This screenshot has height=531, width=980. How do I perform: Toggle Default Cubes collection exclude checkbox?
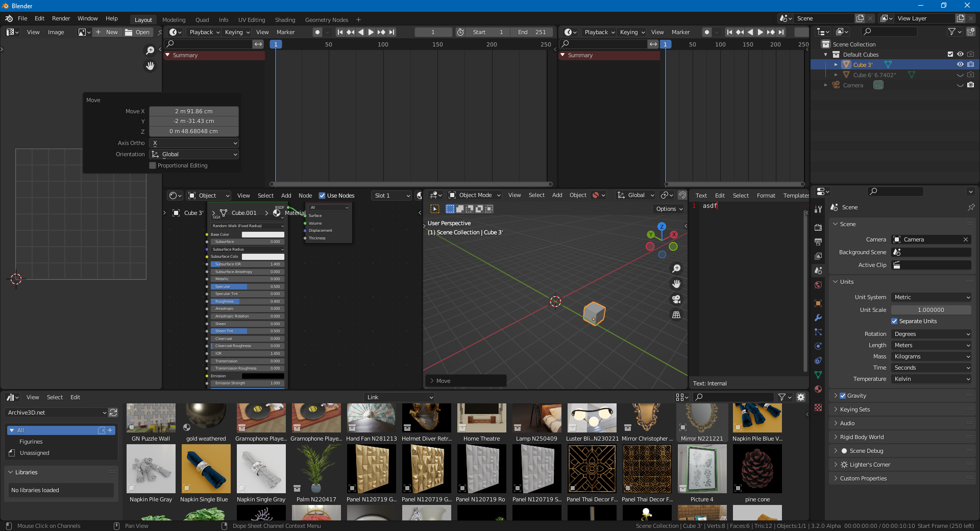click(950, 54)
